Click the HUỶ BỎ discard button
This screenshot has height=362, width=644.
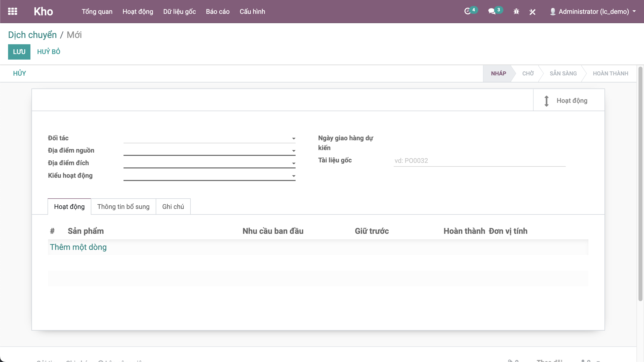(49, 52)
